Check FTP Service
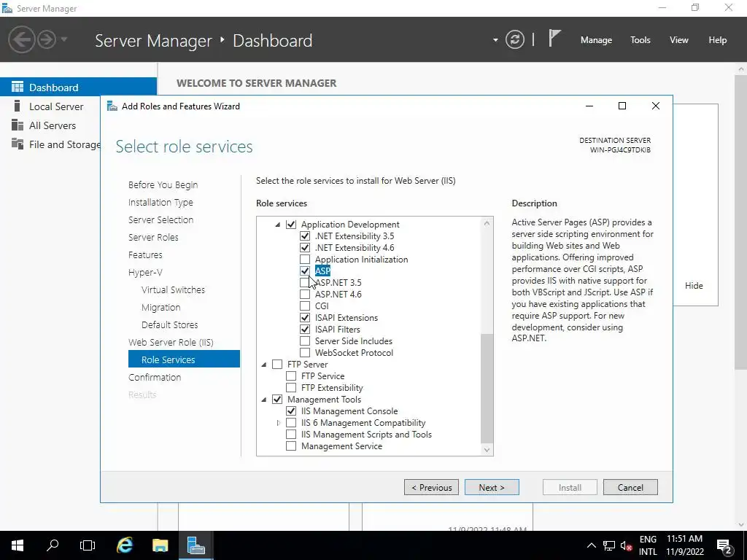 291,376
